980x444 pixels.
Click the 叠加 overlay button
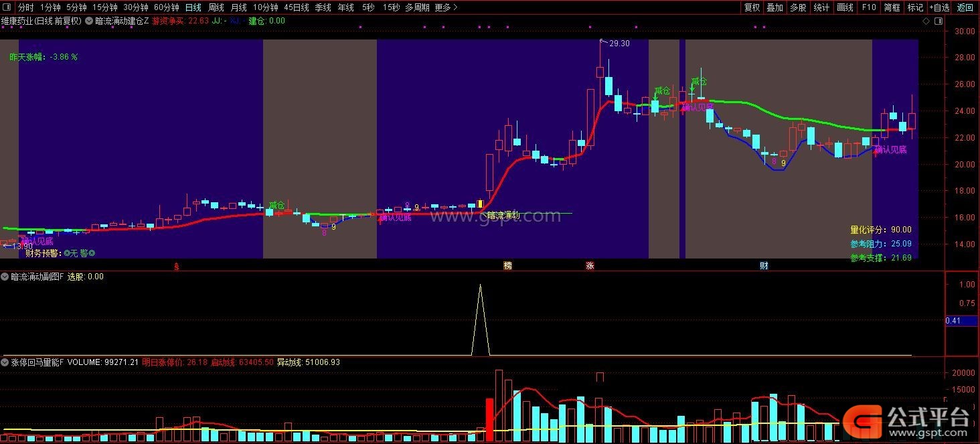coord(775,7)
